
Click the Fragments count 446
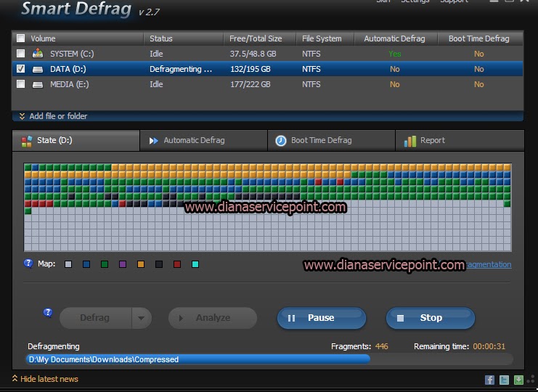click(x=382, y=346)
